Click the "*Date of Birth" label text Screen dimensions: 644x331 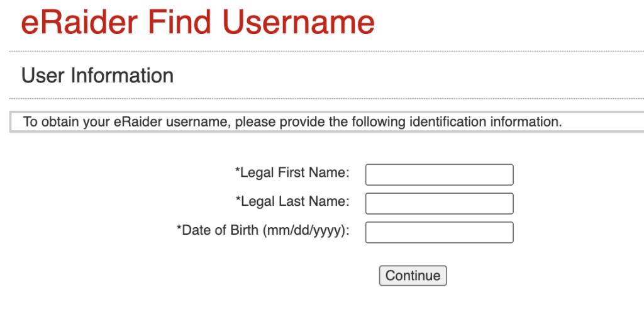[x=218, y=230]
